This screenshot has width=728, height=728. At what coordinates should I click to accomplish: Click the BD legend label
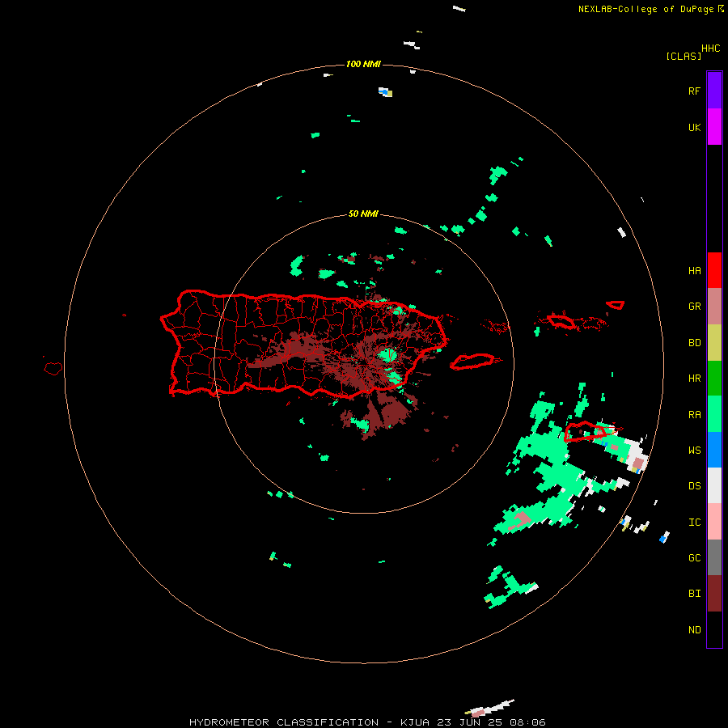pos(694,343)
